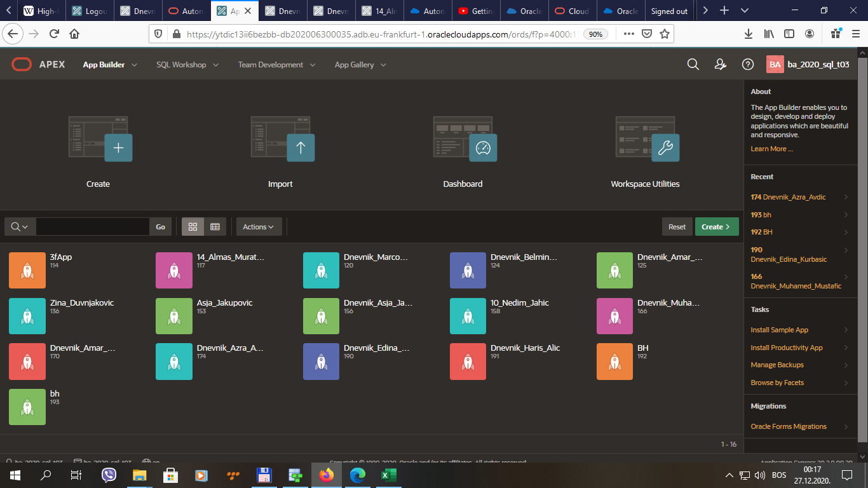Open the Learn More link
The height and width of the screenshot is (488, 868).
771,149
